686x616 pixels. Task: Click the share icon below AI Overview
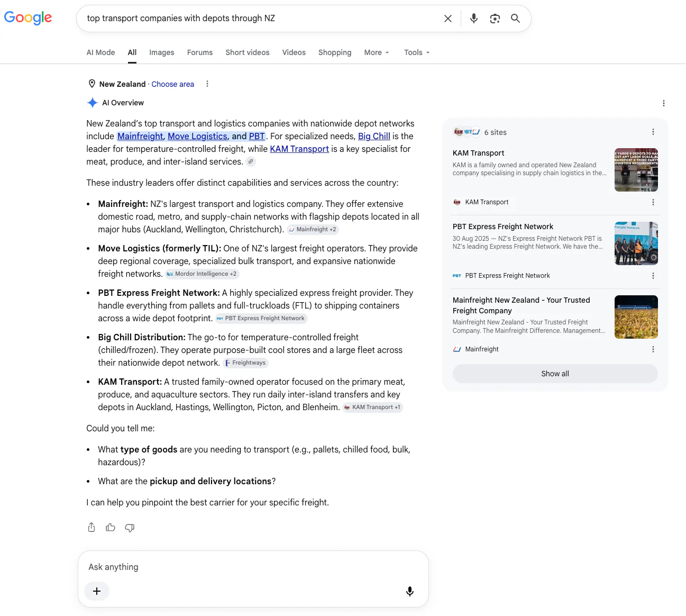coord(92,528)
